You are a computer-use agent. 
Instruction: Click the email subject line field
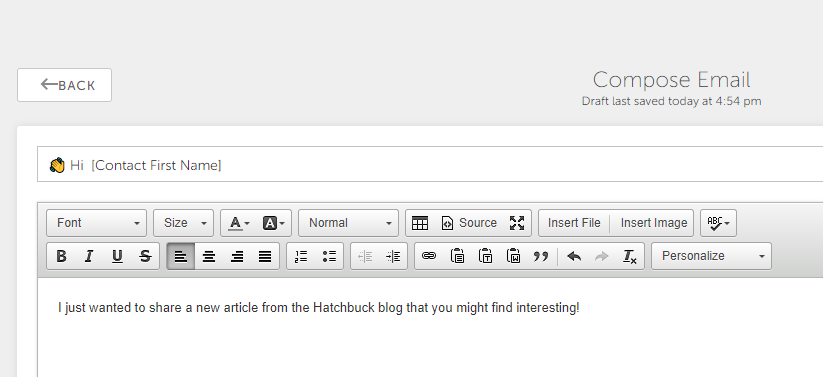(430, 165)
